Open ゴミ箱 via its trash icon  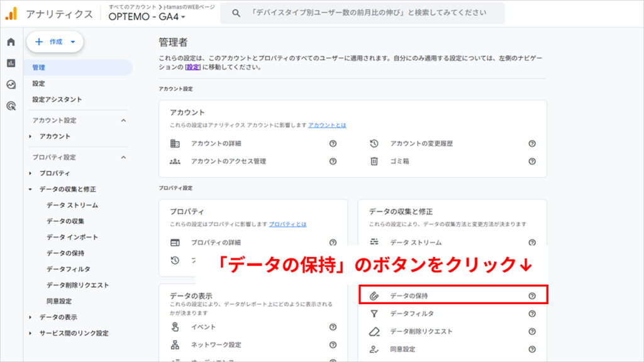373,162
